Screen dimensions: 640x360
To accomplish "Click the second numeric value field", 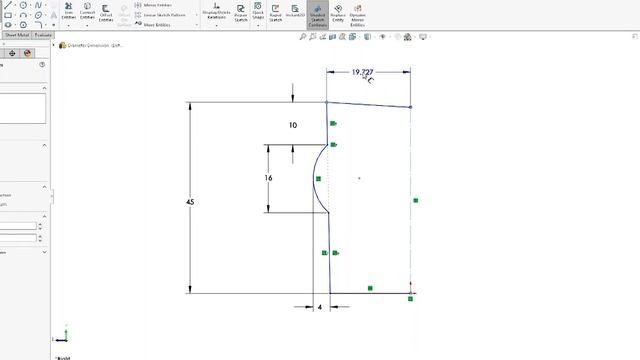I will (x=18, y=238).
